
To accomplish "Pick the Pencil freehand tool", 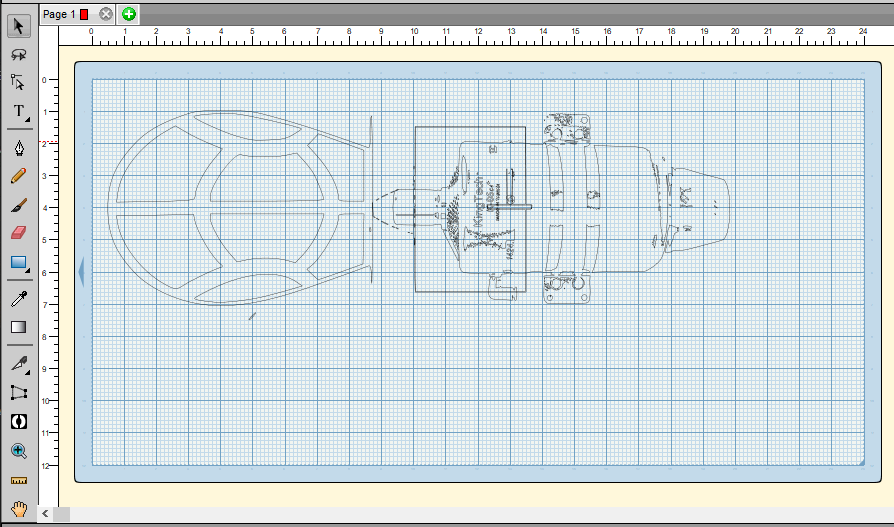I will 18,176.
